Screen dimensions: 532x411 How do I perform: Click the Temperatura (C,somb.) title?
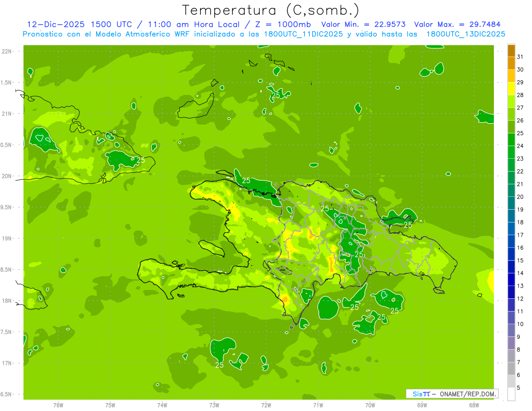pyautogui.click(x=271, y=10)
